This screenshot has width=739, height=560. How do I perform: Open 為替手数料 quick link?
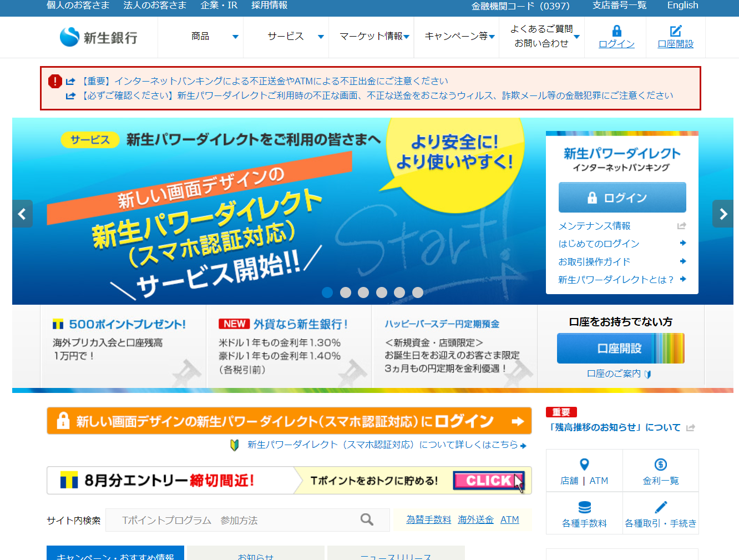pos(428,520)
